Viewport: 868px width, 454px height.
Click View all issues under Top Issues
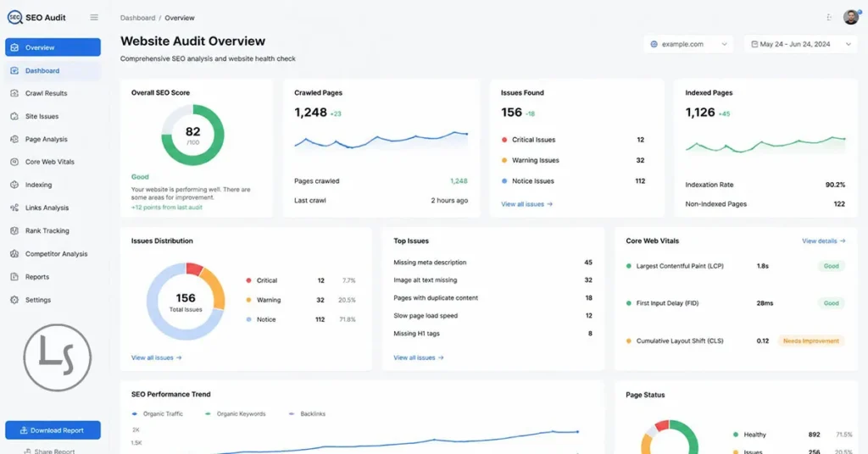point(419,357)
